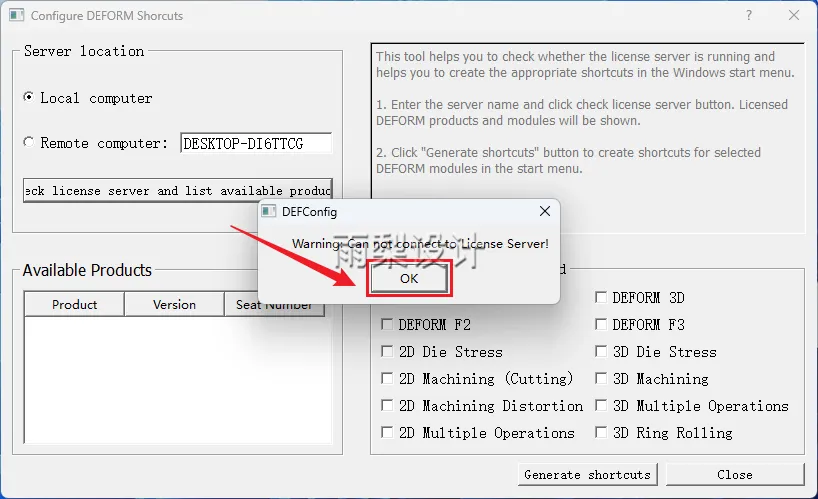The image size is (818, 499).
Task: Click the Configure DEFORM Shorcuts window icon
Action: 16,15
